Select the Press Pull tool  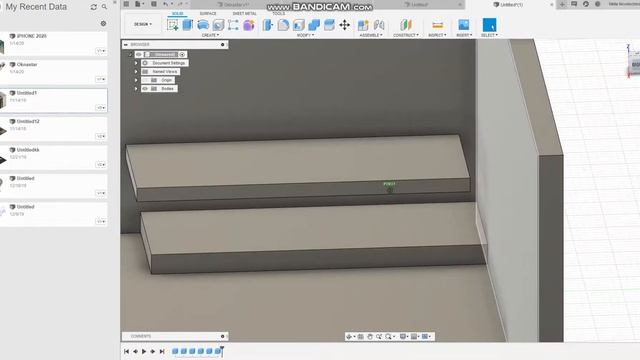268,25
